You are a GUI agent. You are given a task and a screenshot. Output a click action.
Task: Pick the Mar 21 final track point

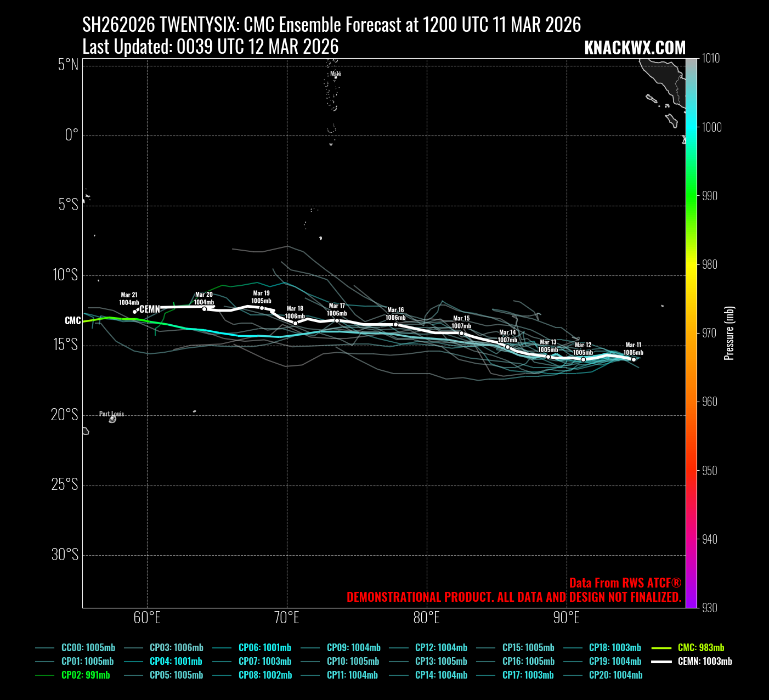click(x=134, y=312)
